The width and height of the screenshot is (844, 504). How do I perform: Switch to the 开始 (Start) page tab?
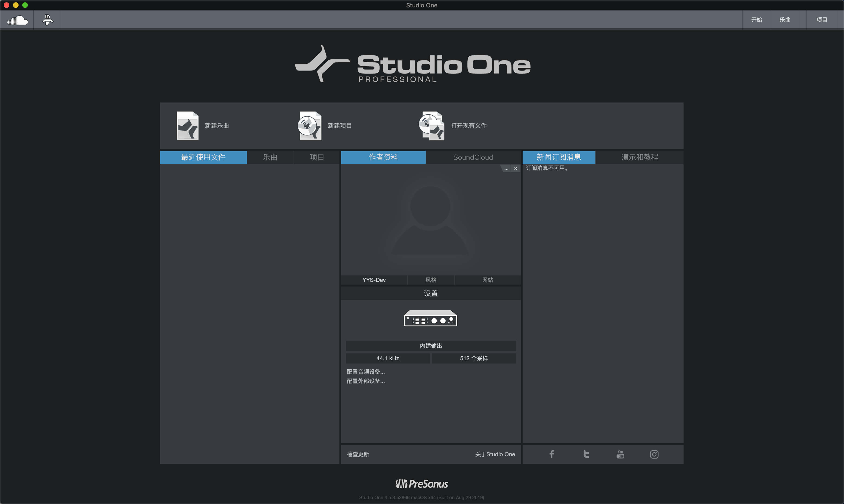(x=756, y=20)
